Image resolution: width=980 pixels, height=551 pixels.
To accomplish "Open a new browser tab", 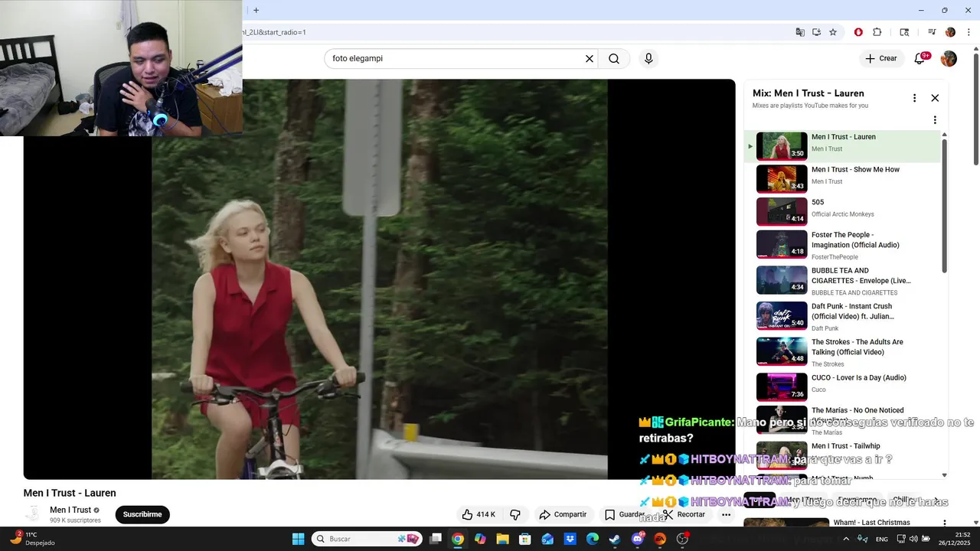I will click(x=256, y=10).
